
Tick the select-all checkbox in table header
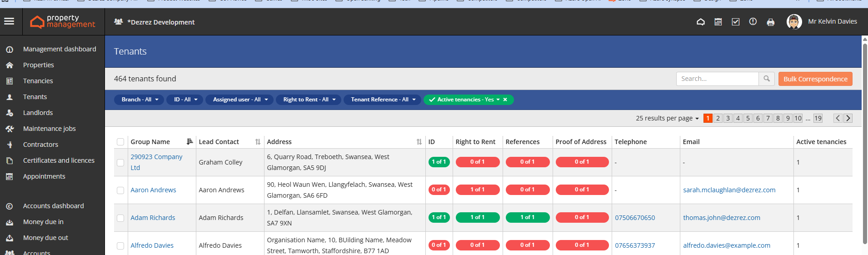[120, 142]
